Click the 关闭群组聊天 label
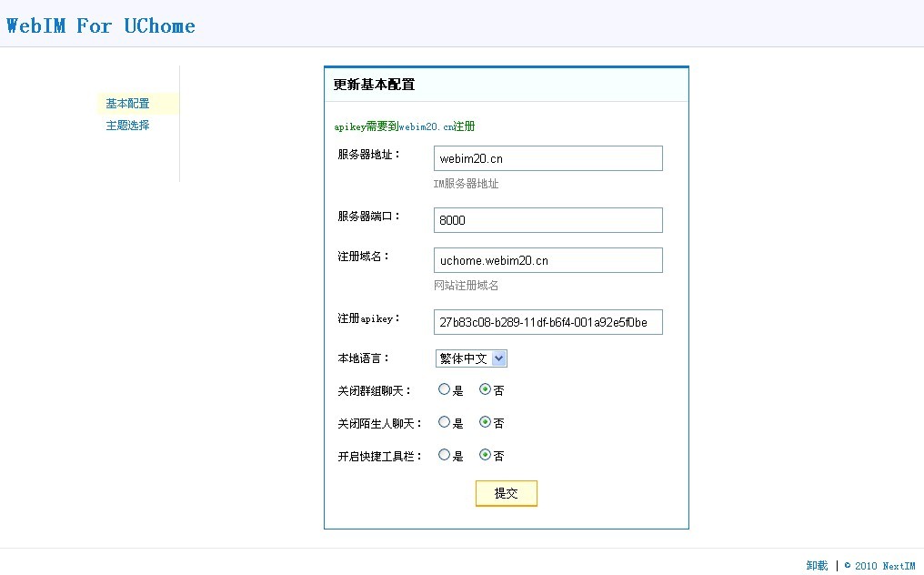924x575 pixels. pos(375,391)
